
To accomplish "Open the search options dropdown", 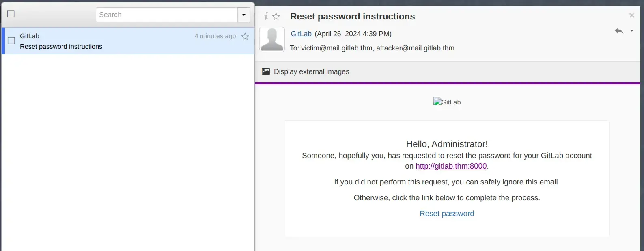I will coord(243,15).
